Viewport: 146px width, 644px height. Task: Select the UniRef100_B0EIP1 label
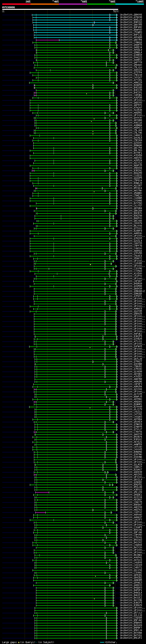131,93
